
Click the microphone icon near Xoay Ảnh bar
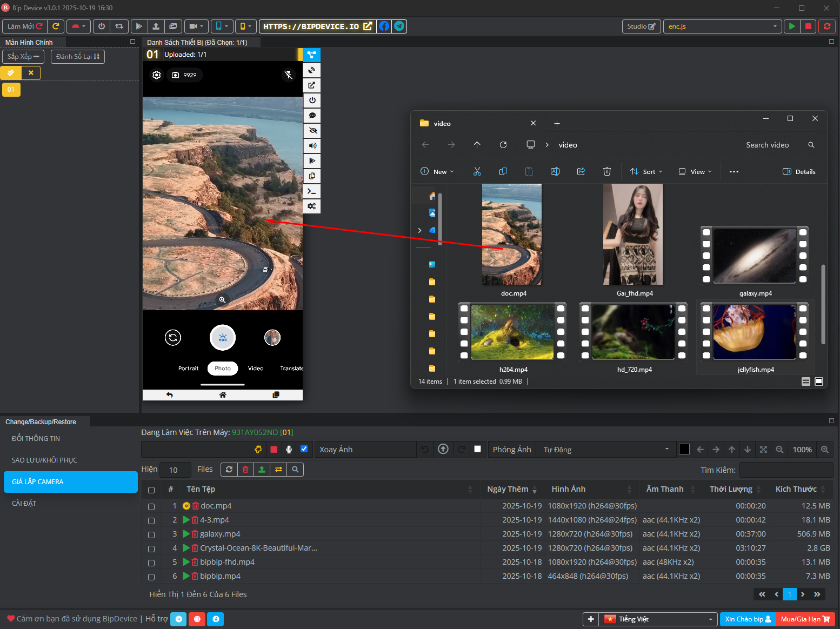(x=289, y=449)
